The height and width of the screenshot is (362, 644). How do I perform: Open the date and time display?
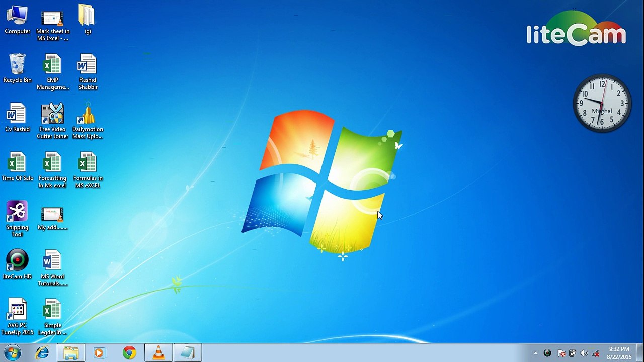(x=619, y=353)
